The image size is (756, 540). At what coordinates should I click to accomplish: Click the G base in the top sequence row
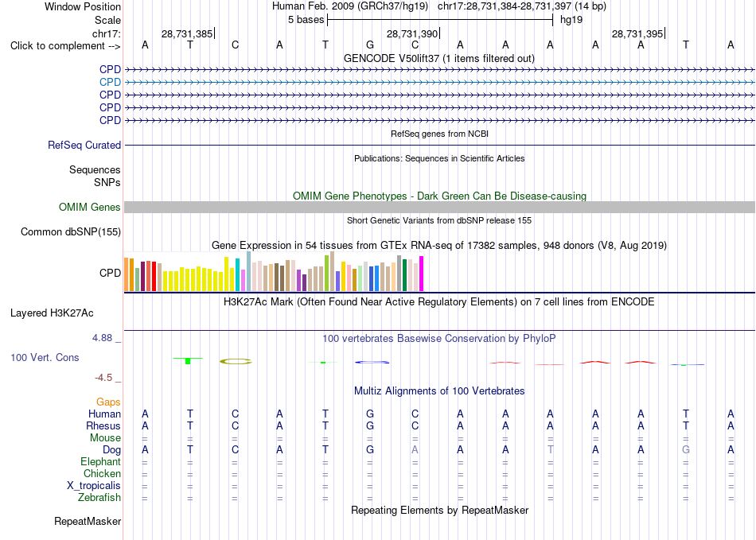tap(370, 45)
